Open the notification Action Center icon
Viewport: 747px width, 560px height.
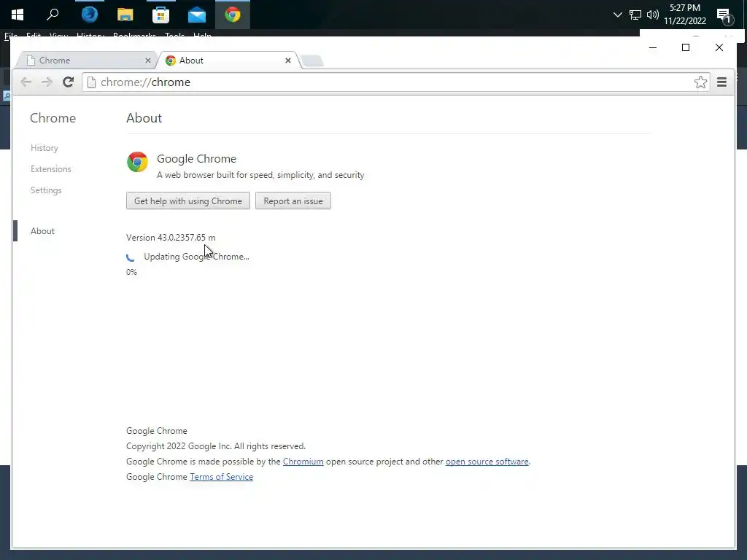pyautogui.click(x=724, y=16)
